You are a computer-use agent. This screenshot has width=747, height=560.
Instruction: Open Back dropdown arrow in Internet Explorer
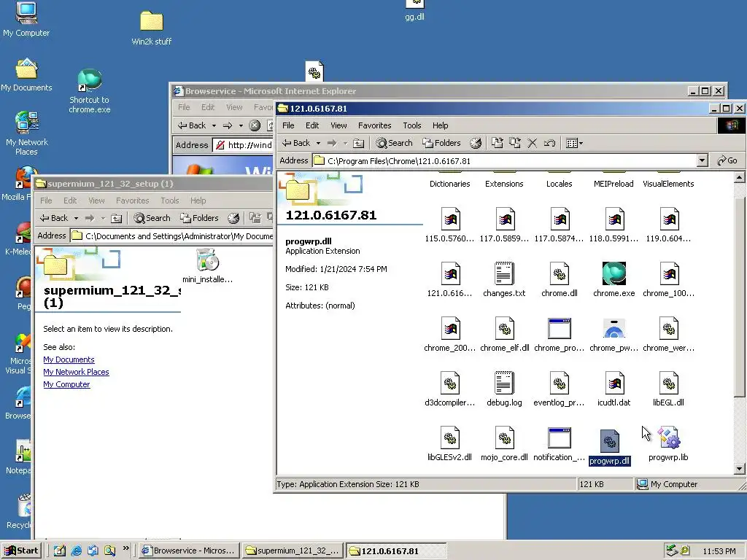click(x=214, y=125)
